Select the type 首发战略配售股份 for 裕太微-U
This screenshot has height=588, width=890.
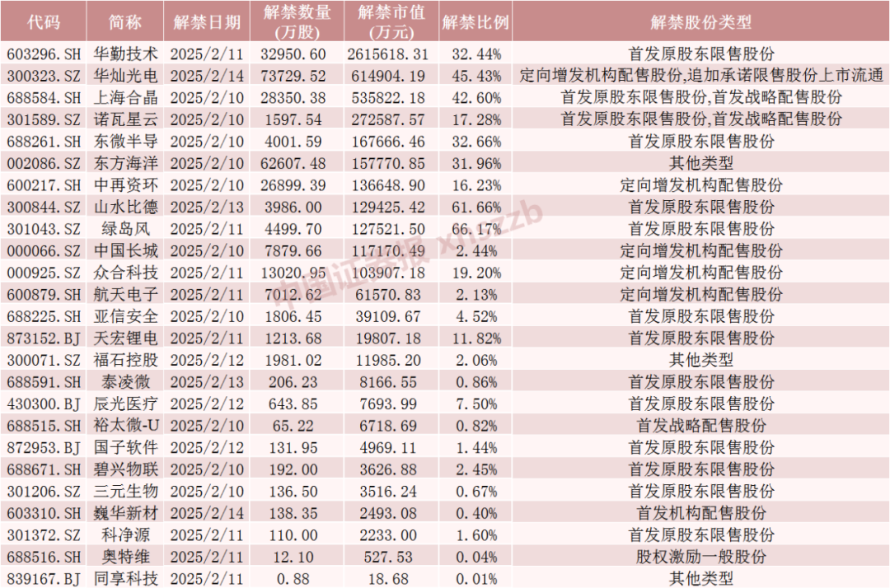coord(701,425)
